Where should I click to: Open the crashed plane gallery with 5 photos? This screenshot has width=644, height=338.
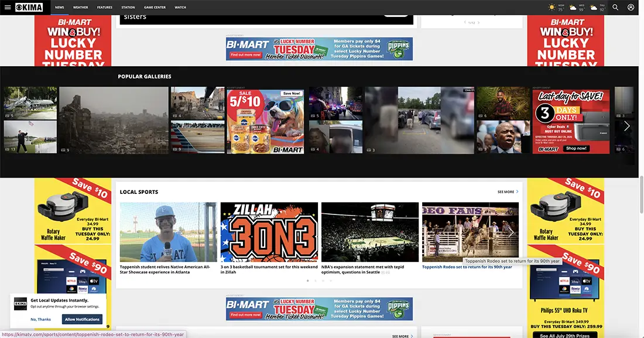point(30,103)
